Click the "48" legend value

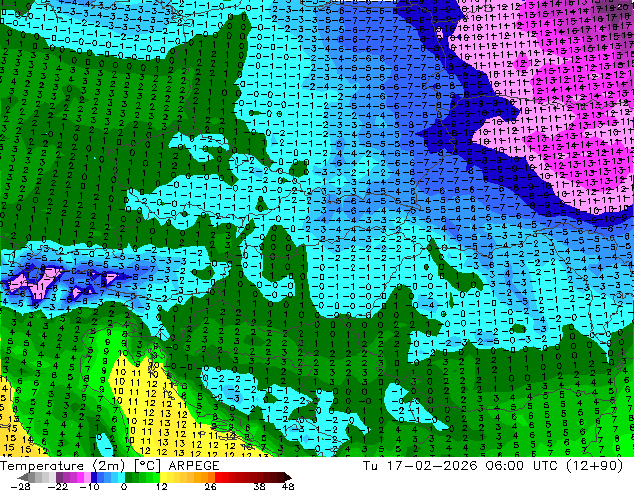point(288,486)
